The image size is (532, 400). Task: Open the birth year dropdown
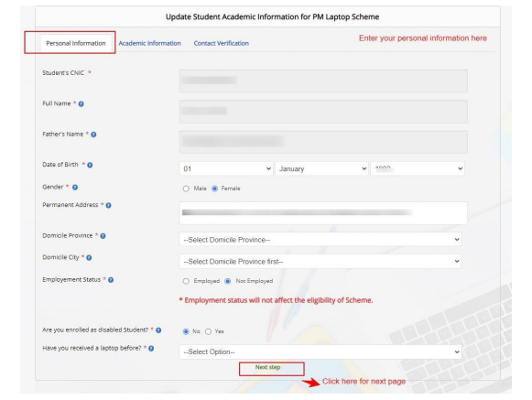click(x=418, y=168)
